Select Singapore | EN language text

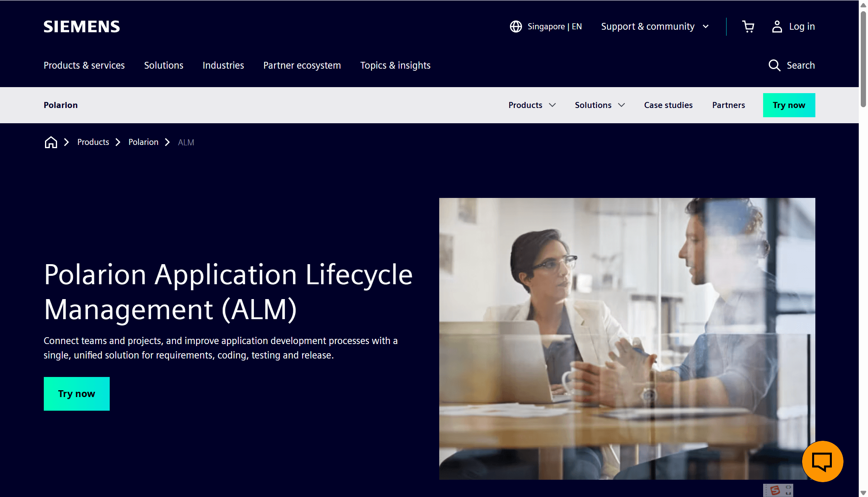[555, 26]
